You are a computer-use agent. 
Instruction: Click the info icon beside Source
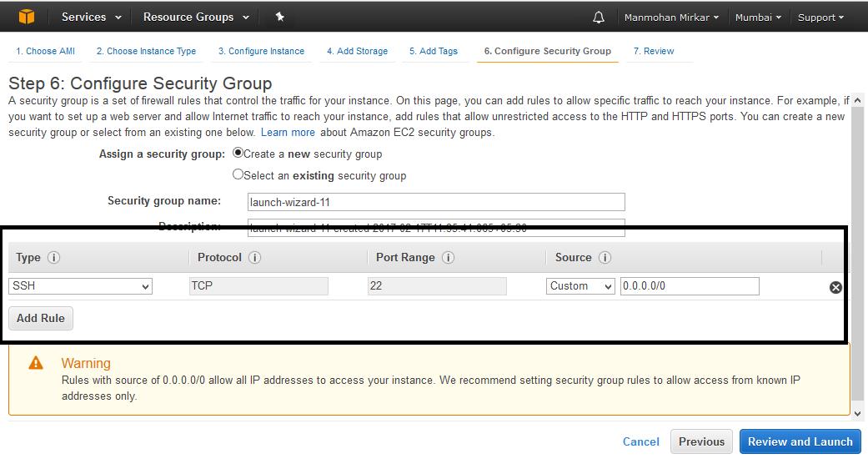605,258
